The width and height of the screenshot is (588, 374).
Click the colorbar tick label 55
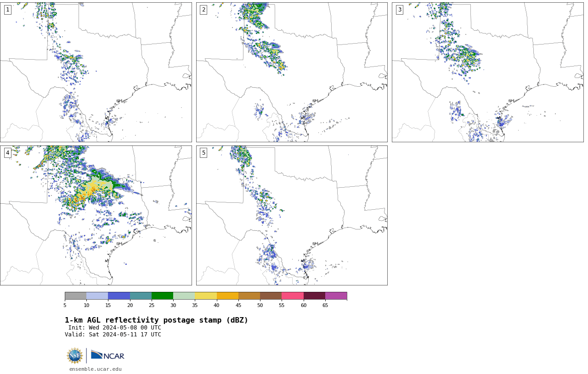(x=282, y=305)
